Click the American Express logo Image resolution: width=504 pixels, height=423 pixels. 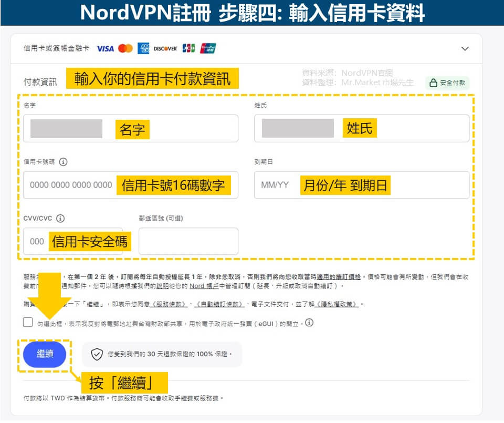click(x=143, y=48)
